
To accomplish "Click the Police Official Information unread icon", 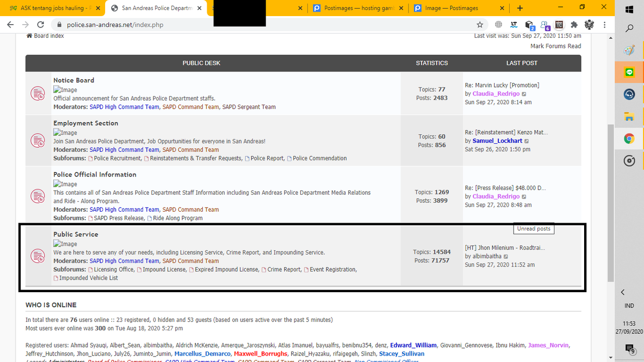I will pos(38,196).
